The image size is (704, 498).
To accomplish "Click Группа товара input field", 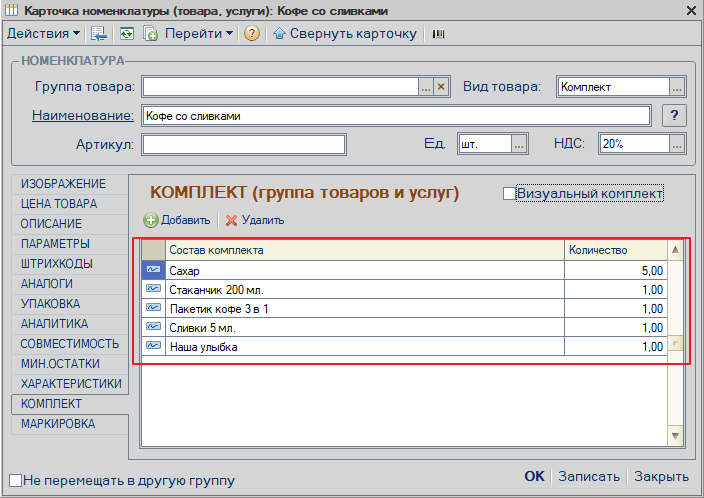I will [281, 87].
